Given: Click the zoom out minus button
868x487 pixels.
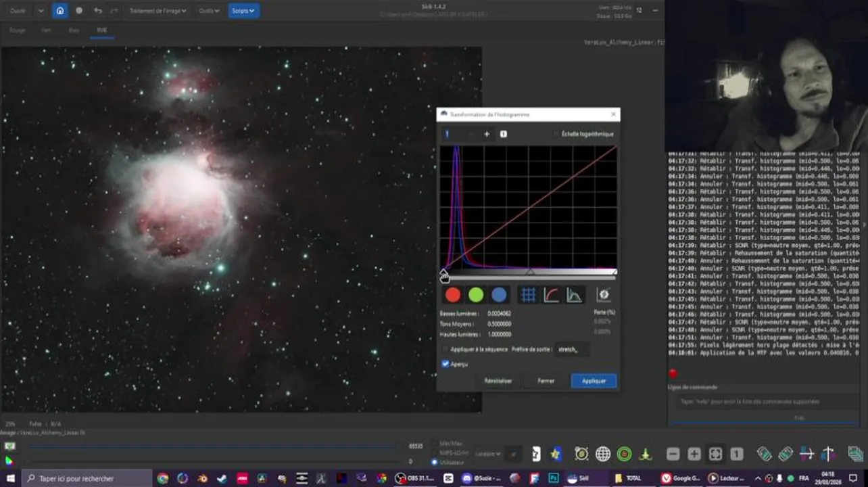Looking at the screenshot, I should (x=673, y=454).
